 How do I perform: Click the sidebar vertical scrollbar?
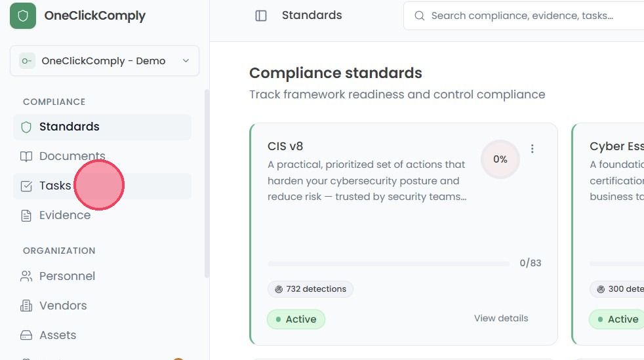coord(207,184)
